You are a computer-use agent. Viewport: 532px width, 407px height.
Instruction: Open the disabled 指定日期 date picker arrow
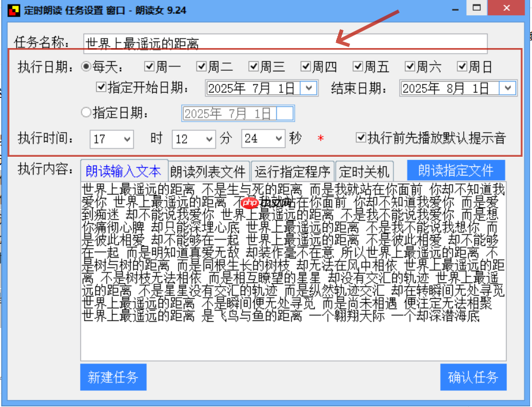tap(285, 113)
